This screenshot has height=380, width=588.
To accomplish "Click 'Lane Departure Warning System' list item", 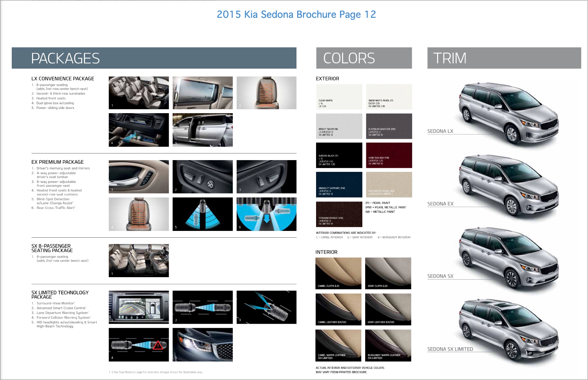I will 63,313.
